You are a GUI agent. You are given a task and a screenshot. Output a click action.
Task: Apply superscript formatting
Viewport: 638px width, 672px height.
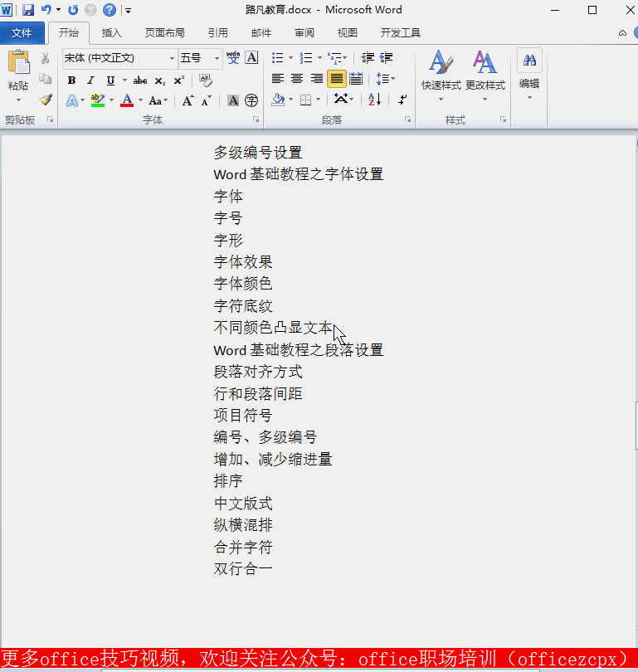pos(178,80)
